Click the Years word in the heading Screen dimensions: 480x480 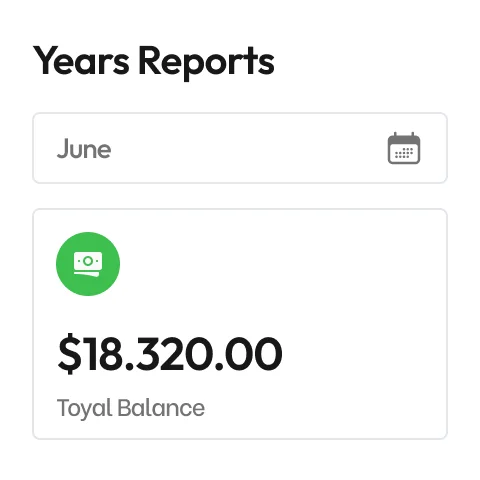pos(81,61)
